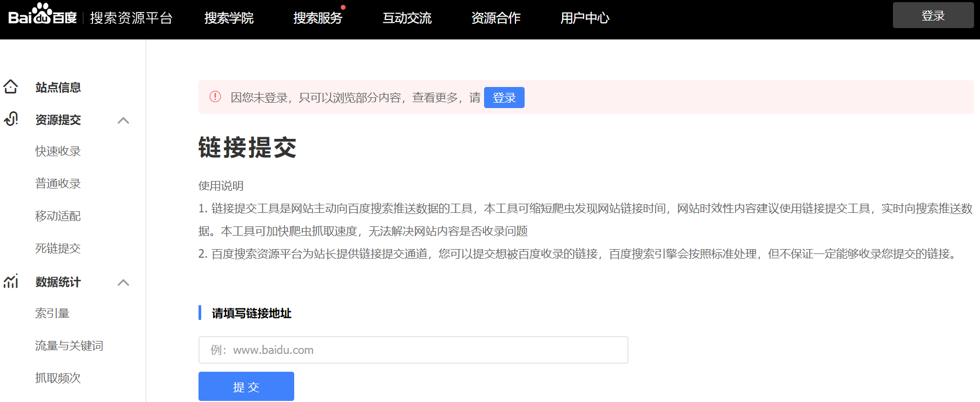The width and height of the screenshot is (980, 402).
Task: Open 用户中心 in top navigation
Action: pyautogui.click(x=585, y=18)
